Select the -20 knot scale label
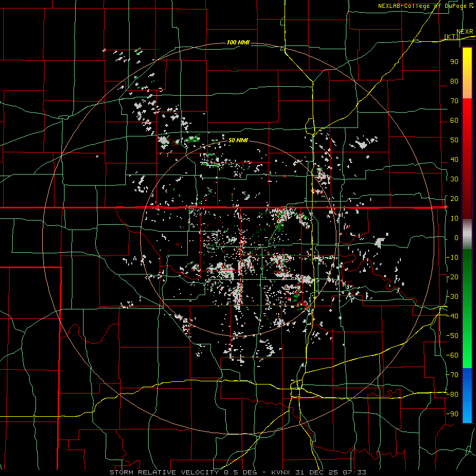The height and width of the screenshot is (476, 476). (x=452, y=277)
